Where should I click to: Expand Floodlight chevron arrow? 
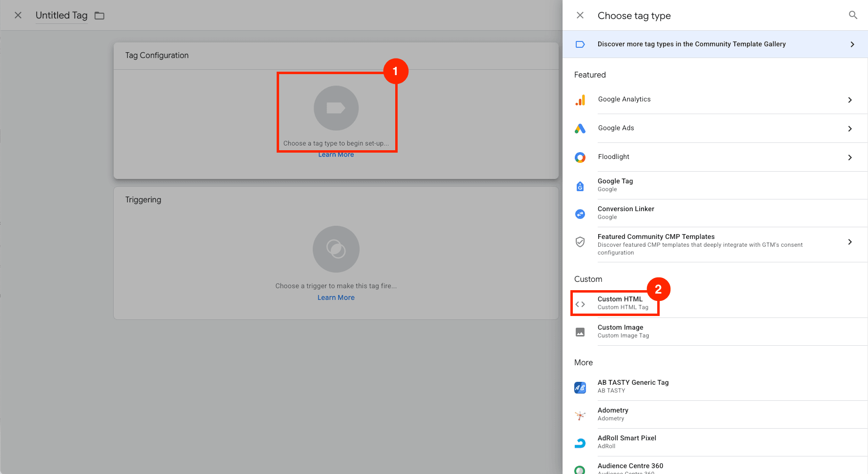click(x=850, y=158)
